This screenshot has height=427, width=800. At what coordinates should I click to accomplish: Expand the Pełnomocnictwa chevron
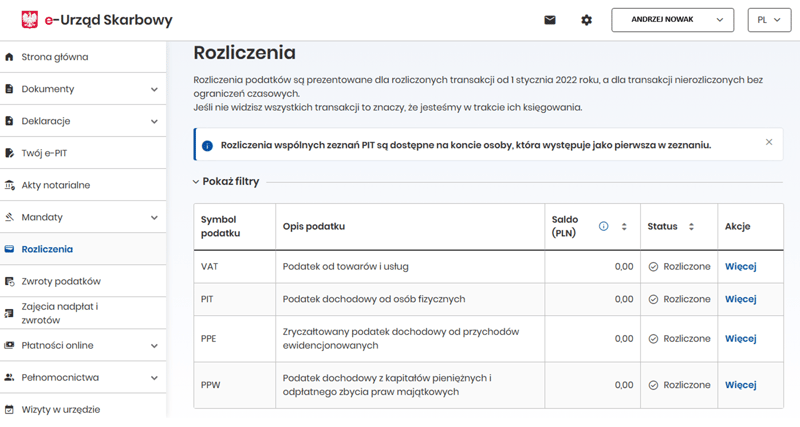pos(154,378)
